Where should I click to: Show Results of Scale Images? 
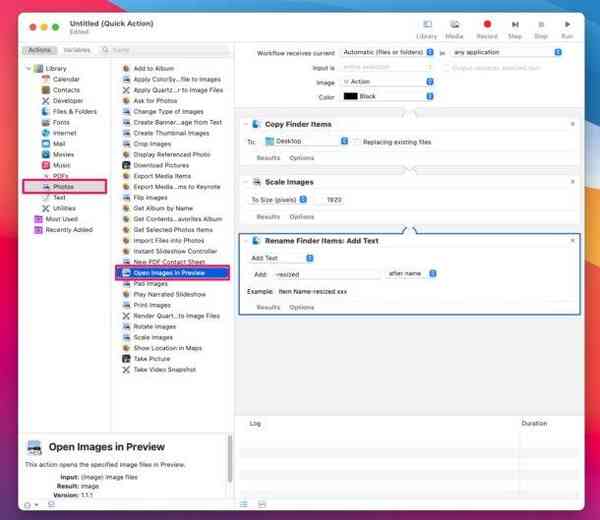click(x=268, y=217)
